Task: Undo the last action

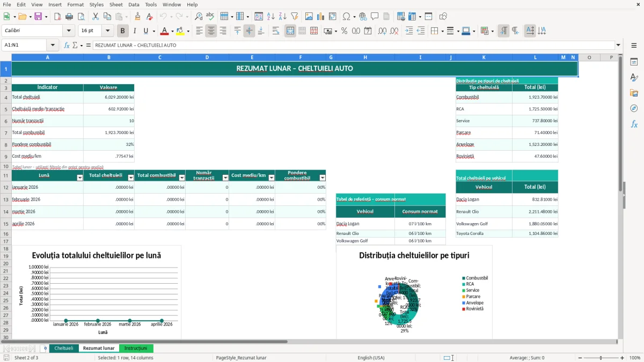Action: 164,17
